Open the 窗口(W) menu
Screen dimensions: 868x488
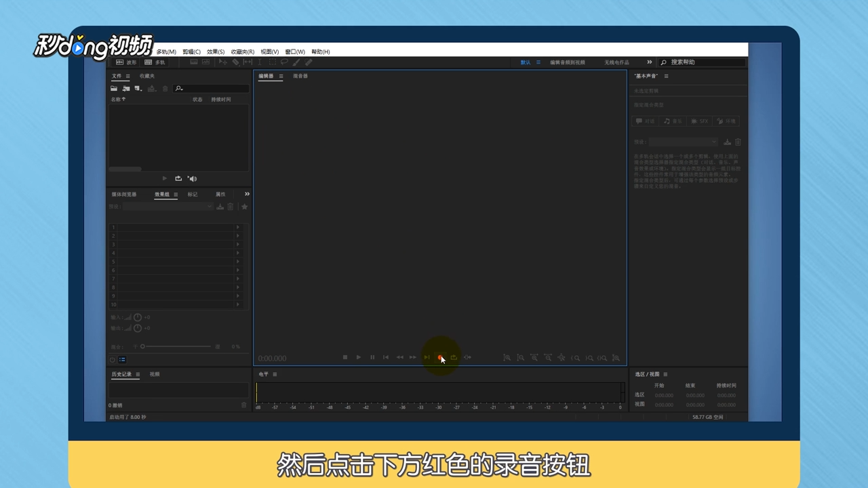tap(295, 52)
